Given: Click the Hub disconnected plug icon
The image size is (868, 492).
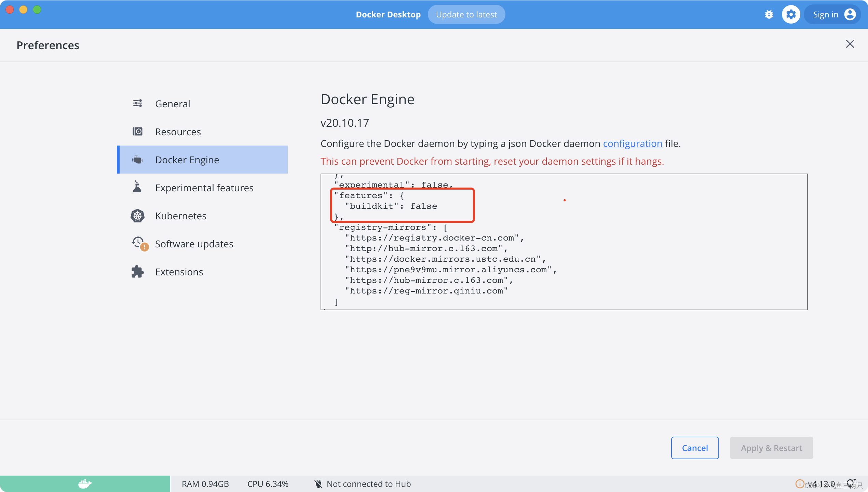Looking at the screenshot, I should click(318, 484).
